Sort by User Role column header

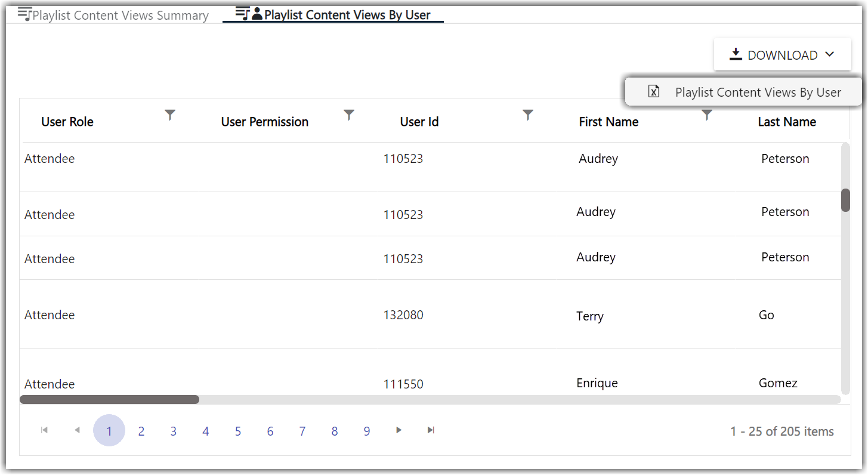[67, 122]
